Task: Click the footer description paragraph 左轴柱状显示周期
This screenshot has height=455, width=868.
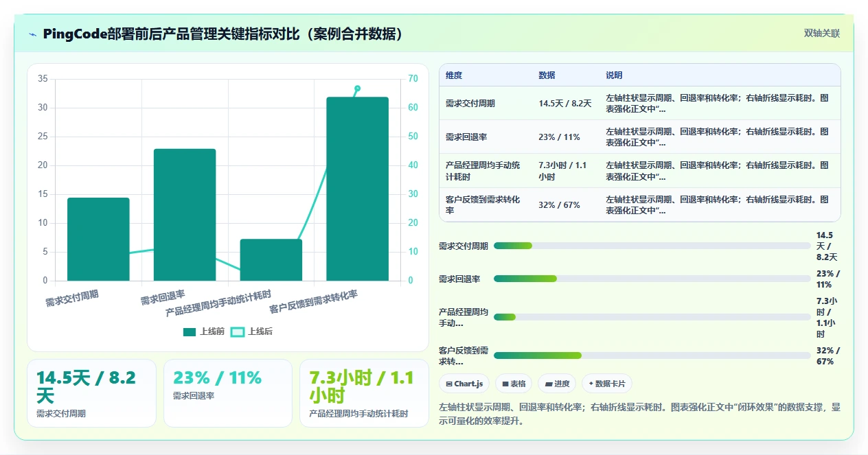Action: point(639,414)
